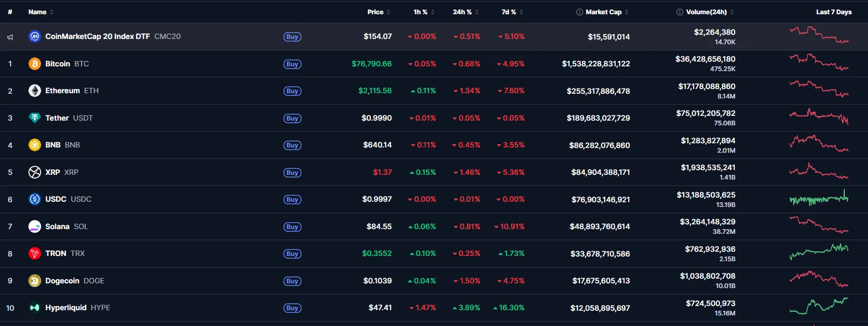Viewport: 868px width, 326px height.
Task: Open the Tether USDT name link
Action: [x=69, y=118]
